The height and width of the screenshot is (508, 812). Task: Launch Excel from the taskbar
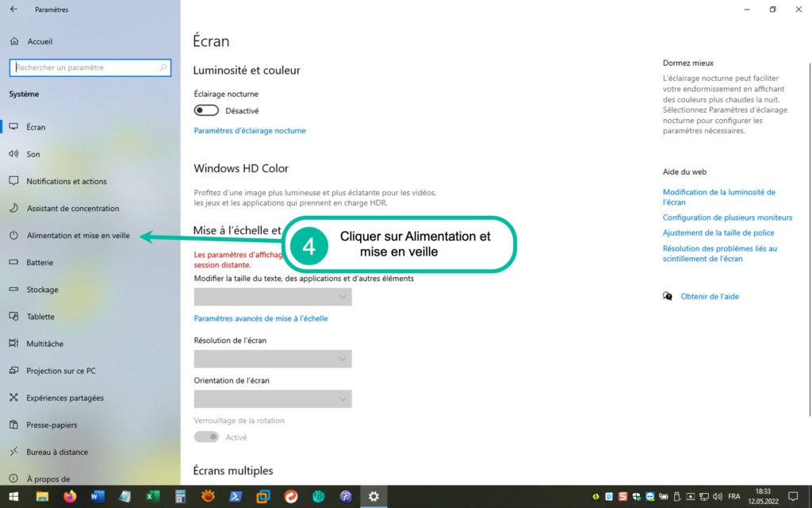coord(152,497)
